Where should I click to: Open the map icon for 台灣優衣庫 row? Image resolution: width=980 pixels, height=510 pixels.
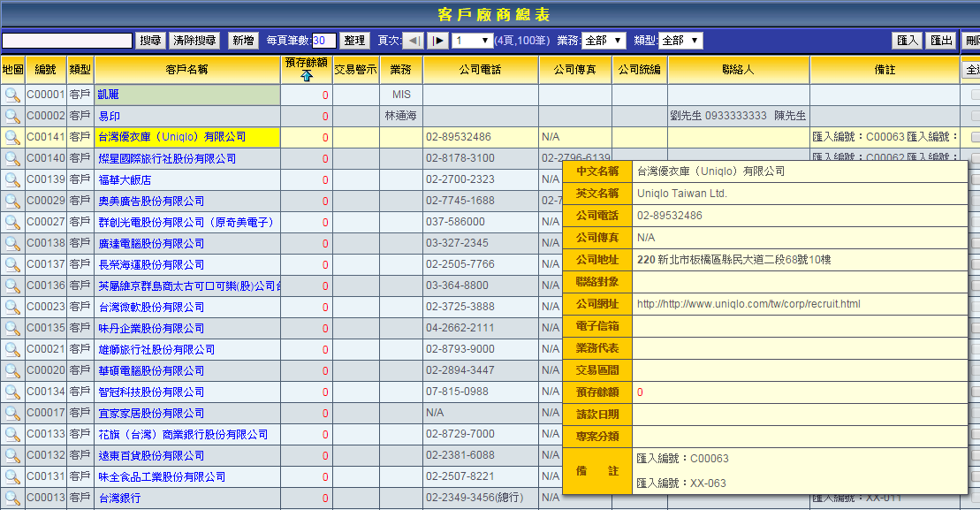[12, 137]
